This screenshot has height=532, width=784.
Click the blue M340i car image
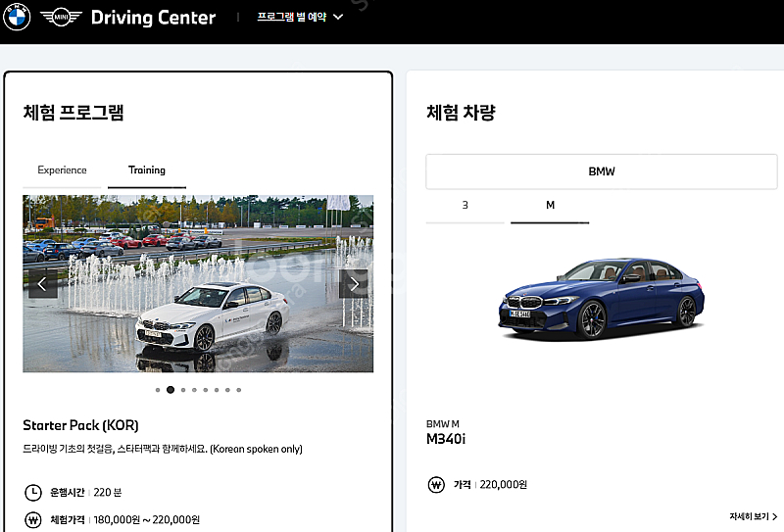[x=602, y=300]
